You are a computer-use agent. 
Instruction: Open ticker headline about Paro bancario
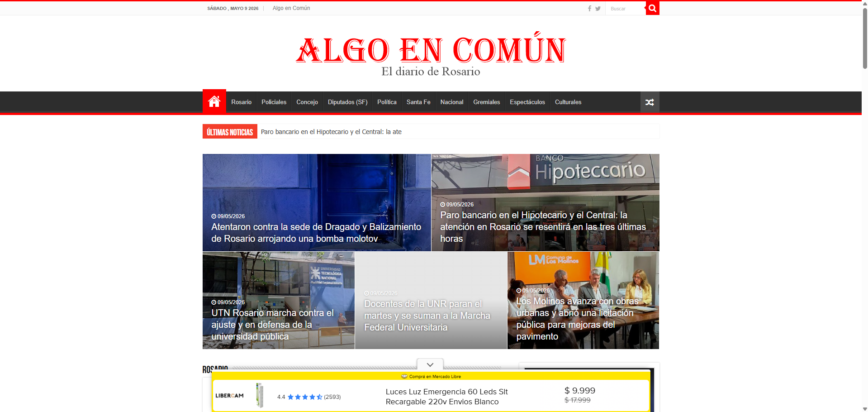(x=331, y=132)
